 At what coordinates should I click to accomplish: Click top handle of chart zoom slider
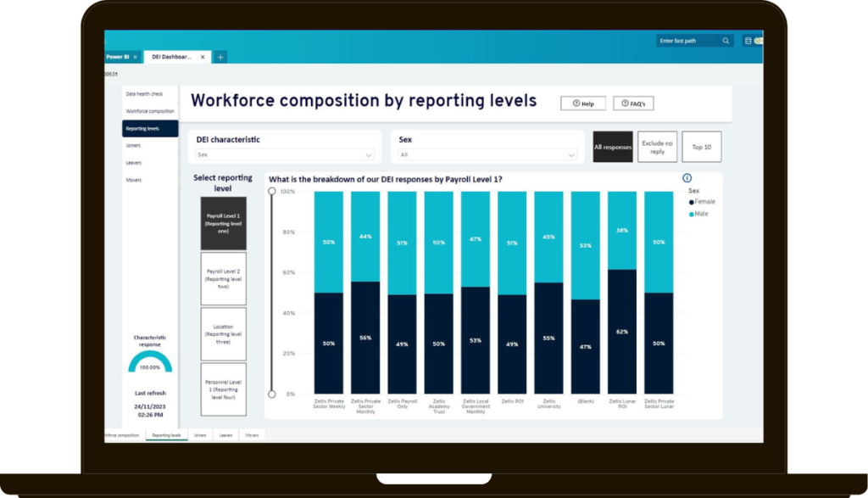(271, 192)
